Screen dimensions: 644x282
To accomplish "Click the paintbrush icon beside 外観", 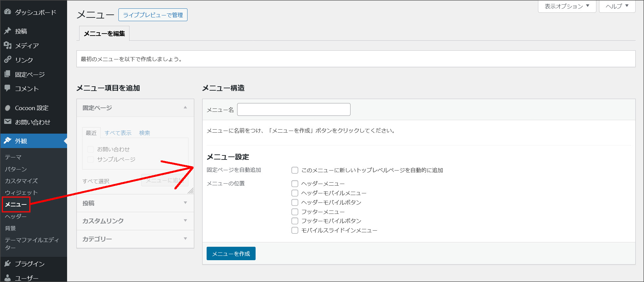I will [x=7, y=141].
